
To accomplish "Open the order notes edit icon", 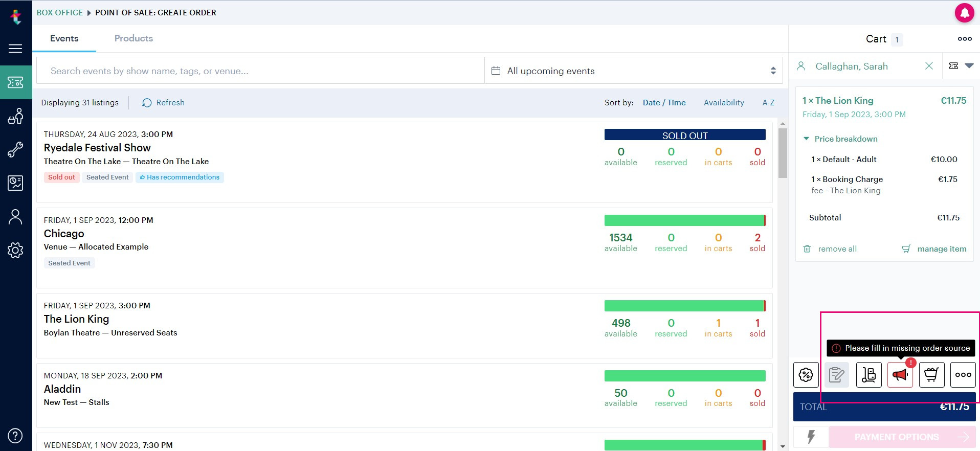I will (x=837, y=375).
